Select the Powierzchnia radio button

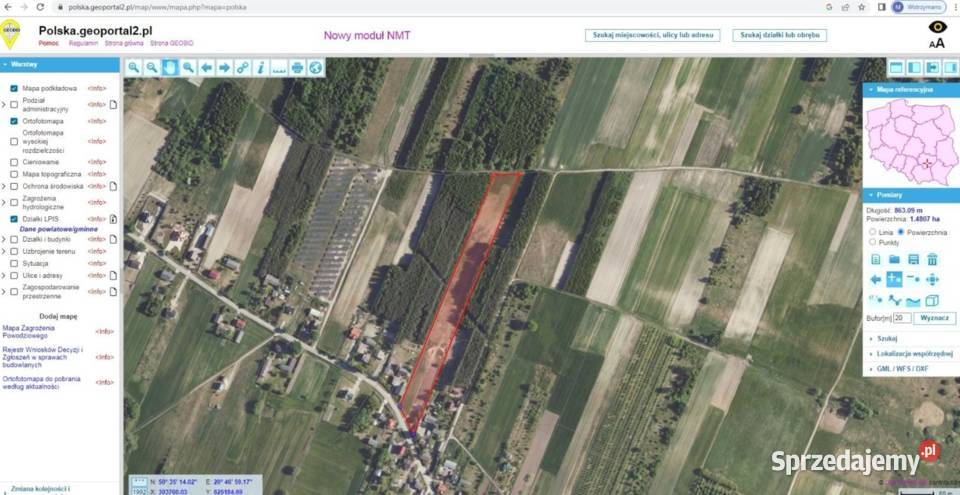901,232
